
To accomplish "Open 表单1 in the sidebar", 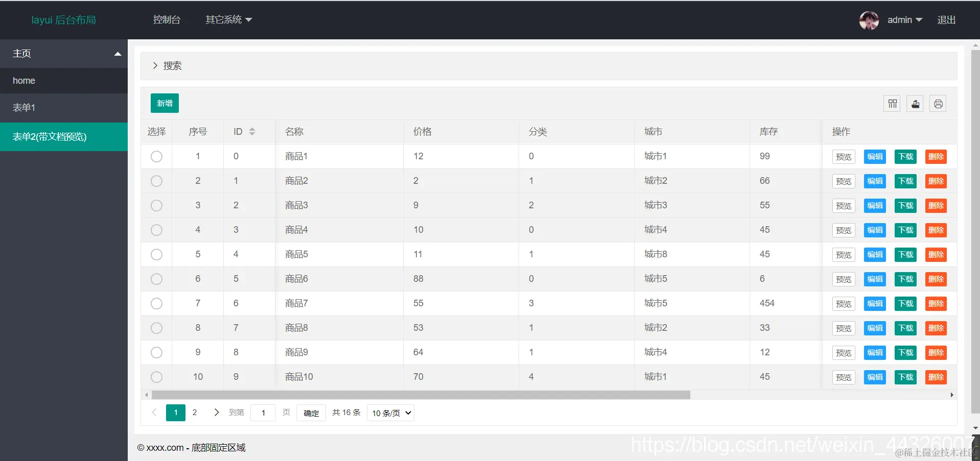I will click(x=64, y=108).
